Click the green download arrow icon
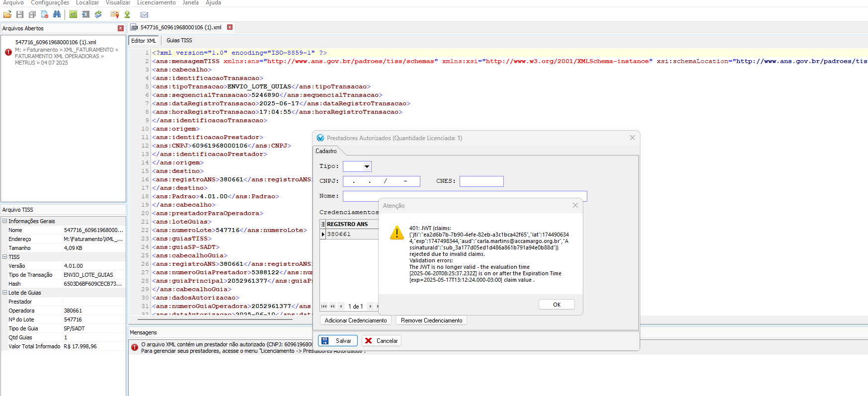 pyautogui.click(x=127, y=14)
